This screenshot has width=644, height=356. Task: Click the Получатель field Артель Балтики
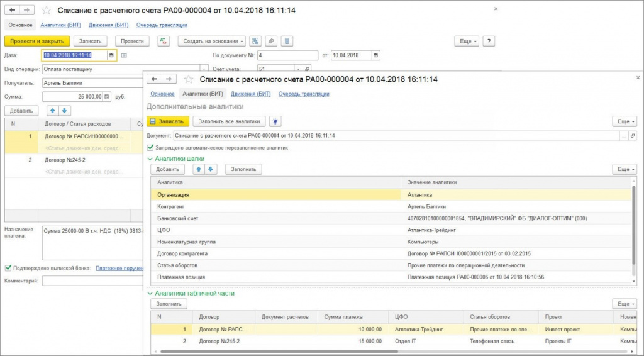coord(92,83)
